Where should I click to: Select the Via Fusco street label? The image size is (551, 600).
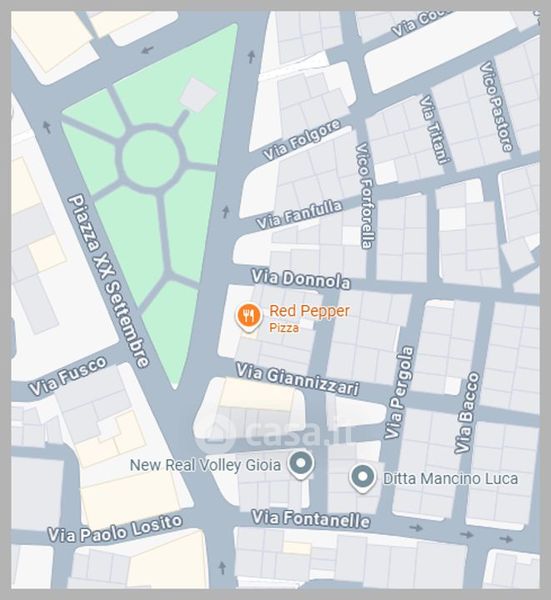(x=68, y=375)
